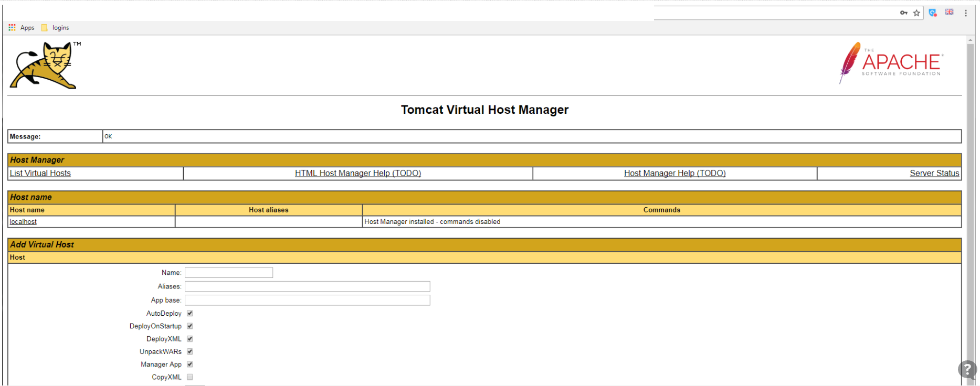Click the 'Tomcat Virtual Host Manager' heading

[484, 110]
